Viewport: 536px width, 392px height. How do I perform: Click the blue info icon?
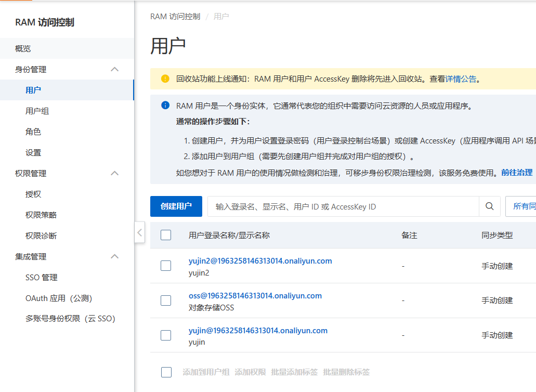[x=165, y=105]
